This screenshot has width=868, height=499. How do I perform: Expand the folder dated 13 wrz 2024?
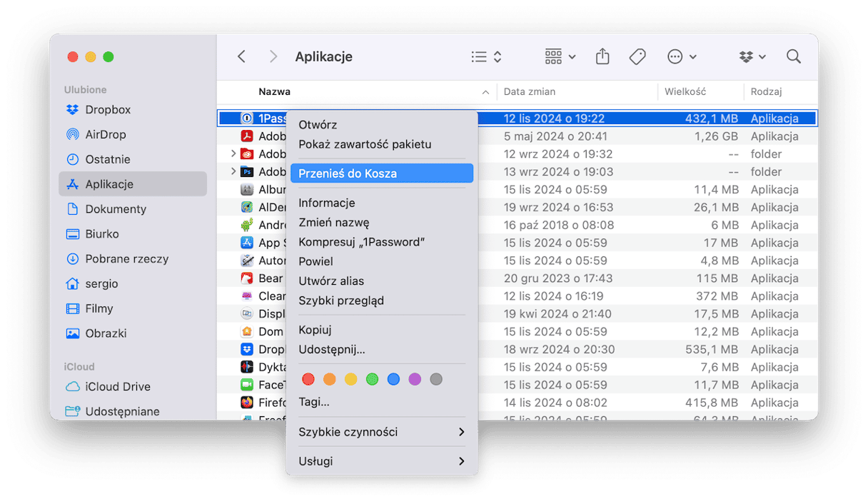[x=233, y=171]
